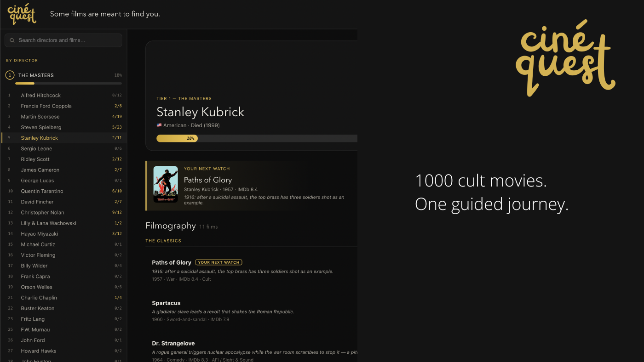This screenshot has width=644, height=362.
Task: Select the highlighted Stanley Kubrick row
Action: point(63,138)
